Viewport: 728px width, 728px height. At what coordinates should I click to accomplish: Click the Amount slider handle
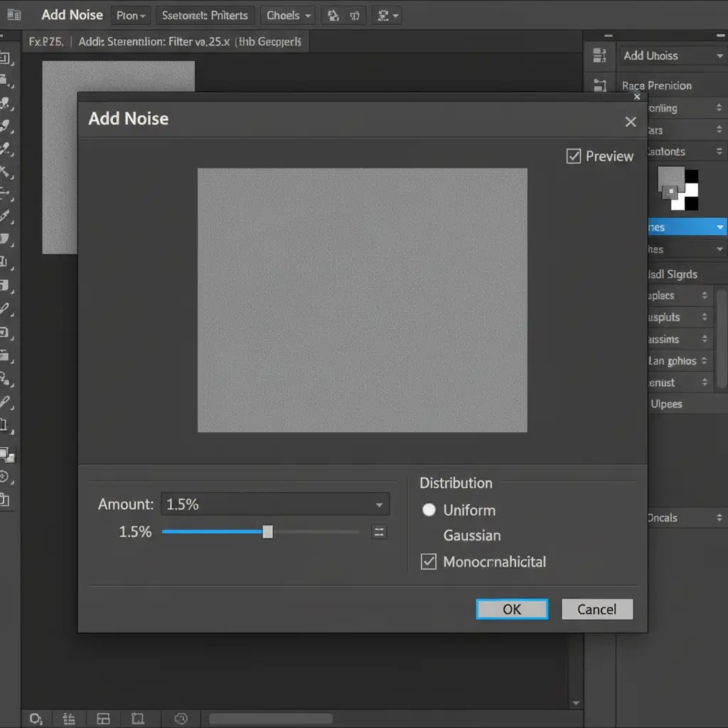(x=267, y=532)
